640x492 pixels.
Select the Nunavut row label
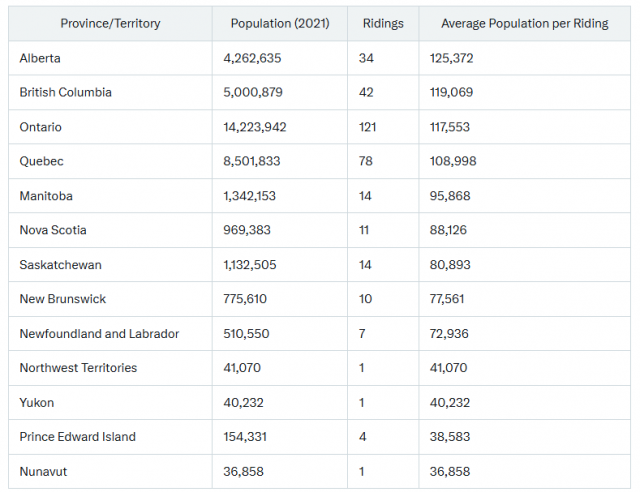43,471
